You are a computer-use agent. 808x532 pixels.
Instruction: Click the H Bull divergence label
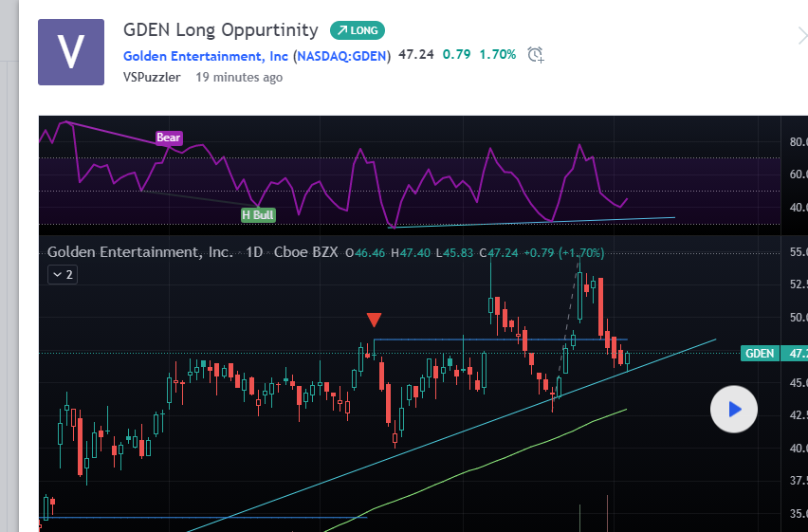[258, 215]
